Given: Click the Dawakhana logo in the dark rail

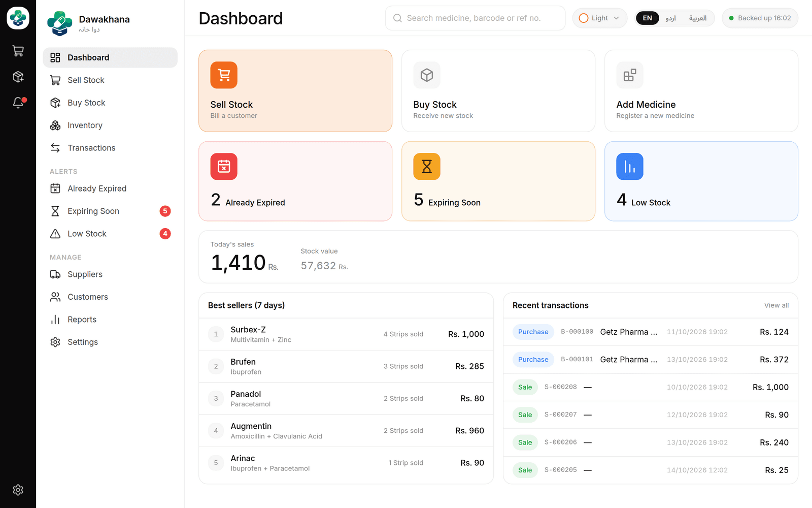Looking at the screenshot, I should click(18, 18).
